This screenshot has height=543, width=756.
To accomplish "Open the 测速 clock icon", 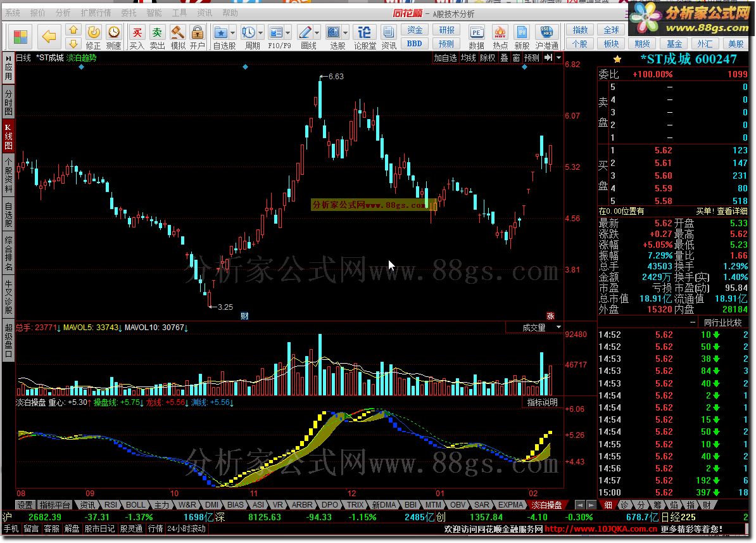I will (114, 37).
